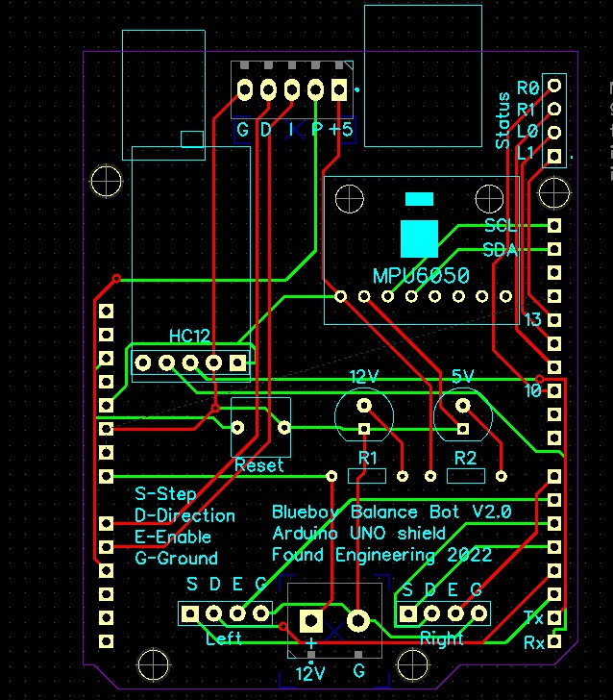
Task: Click the white MPU6050 chip rectangle
Action: tap(419, 237)
